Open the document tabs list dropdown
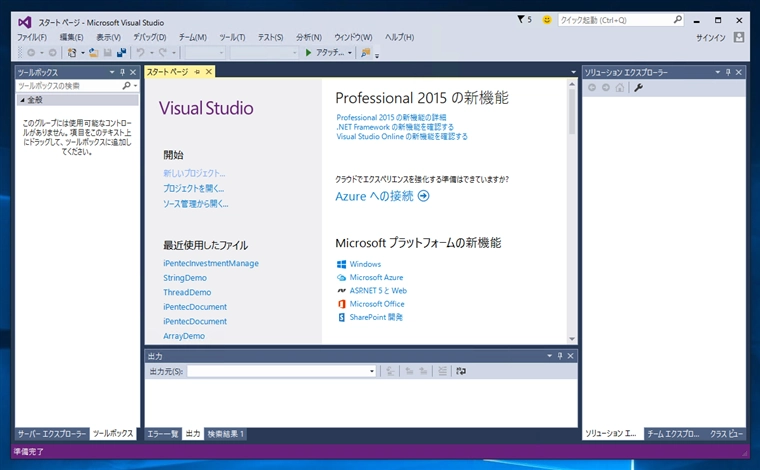 click(x=573, y=72)
